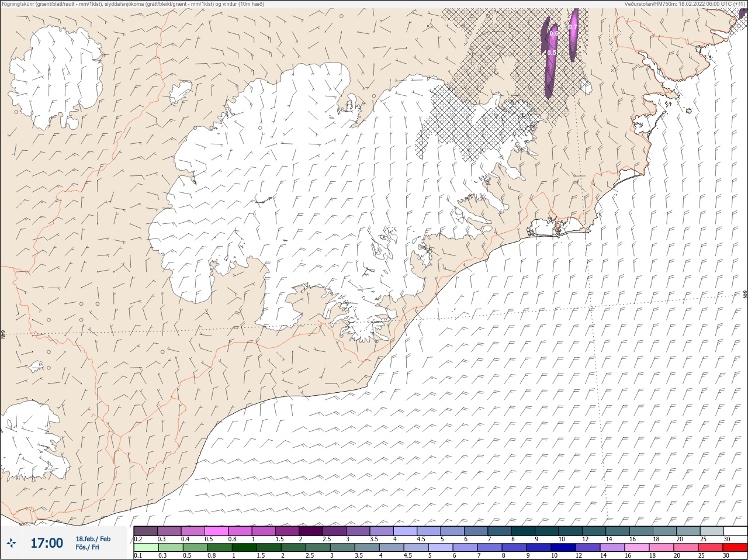Click the Veðurstofan star logo icon
This screenshot has width=748, height=560.
coord(12,544)
